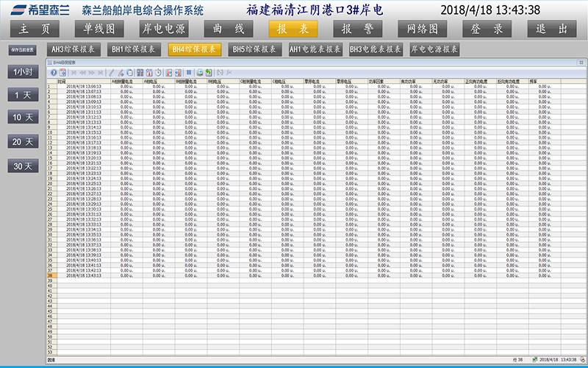Click the blue pause icon in toolbar
The height and width of the screenshot is (368, 588).
(189, 73)
